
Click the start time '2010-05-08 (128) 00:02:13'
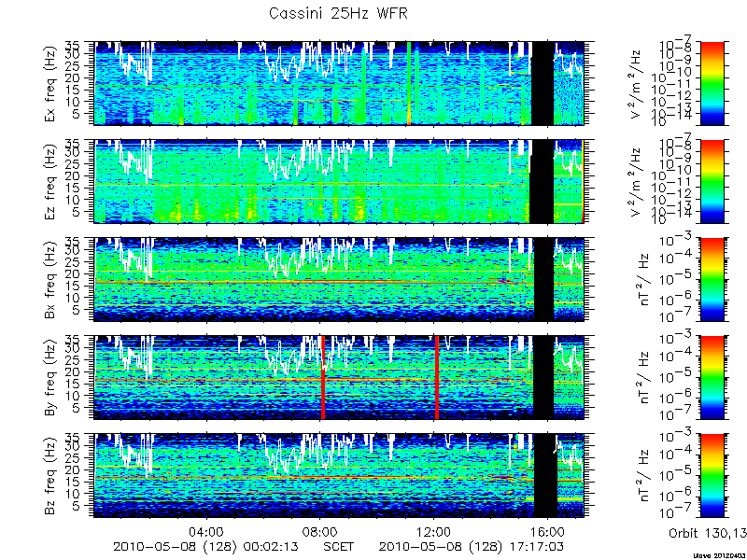pyautogui.click(x=205, y=546)
